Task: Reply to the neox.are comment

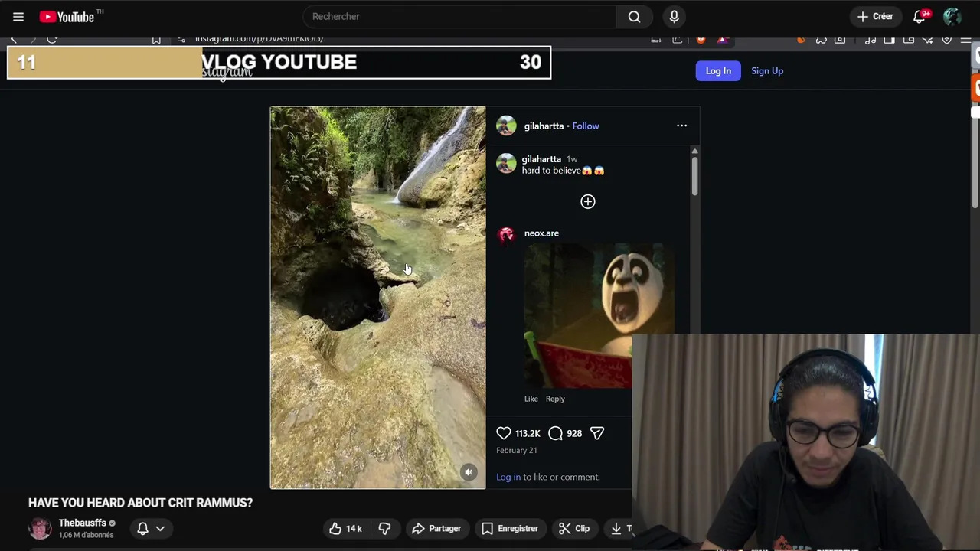Action: point(555,399)
